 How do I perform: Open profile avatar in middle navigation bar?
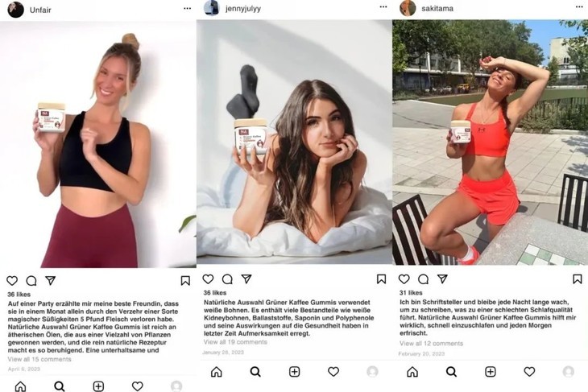tap(372, 372)
